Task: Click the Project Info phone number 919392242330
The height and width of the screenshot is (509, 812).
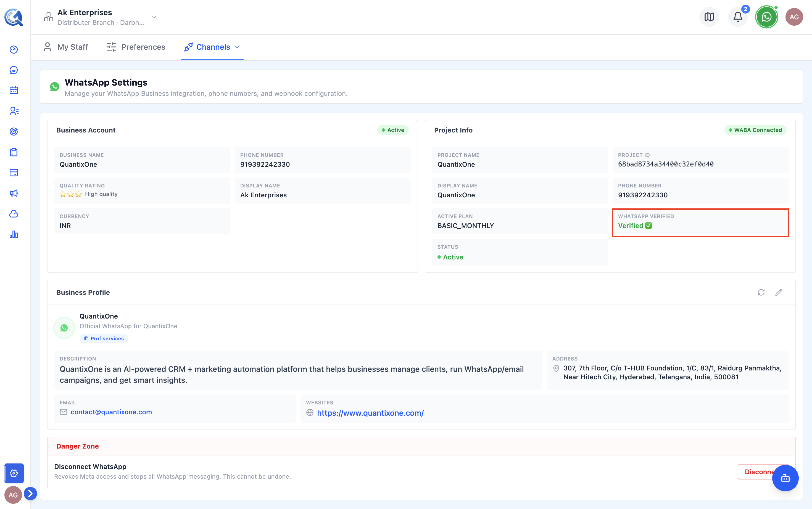Action: 643,195
